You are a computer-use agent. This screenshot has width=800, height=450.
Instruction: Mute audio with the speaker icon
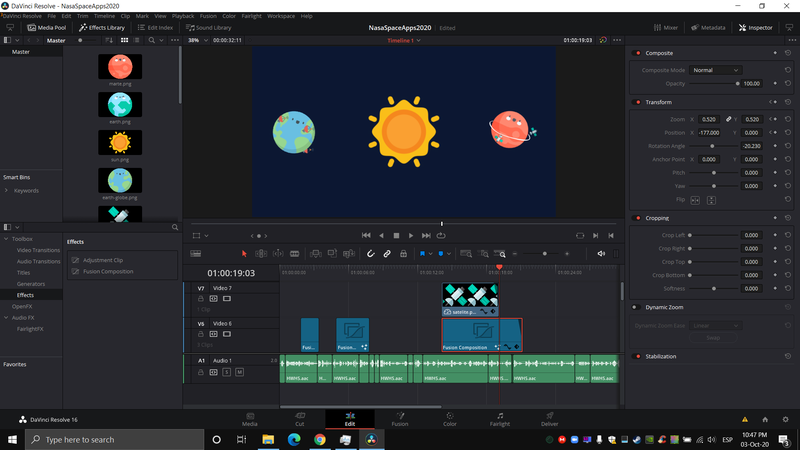click(x=601, y=254)
